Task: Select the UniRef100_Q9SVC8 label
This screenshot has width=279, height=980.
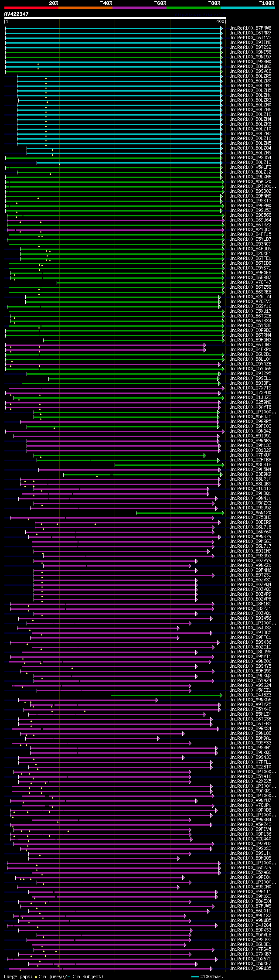Action: click(250, 71)
